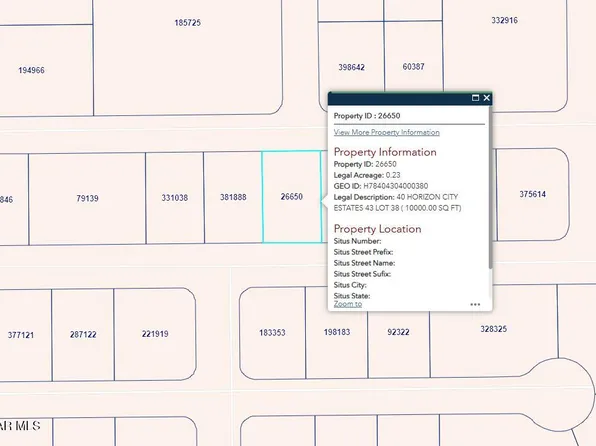Image resolution: width=596 pixels, height=446 pixels.
Task: Click the Property Location heading
Action: pos(377,229)
